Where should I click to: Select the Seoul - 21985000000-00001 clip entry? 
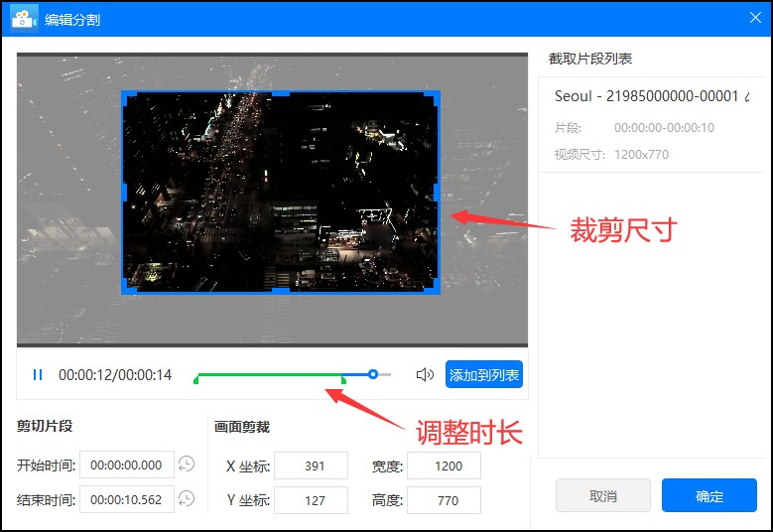[x=652, y=125]
